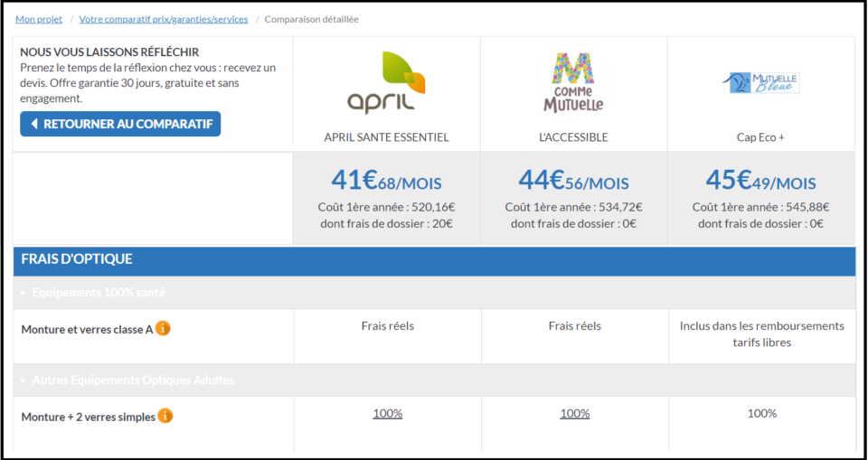Click Frais réels in the April column

pyautogui.click(x=388, y=326)
